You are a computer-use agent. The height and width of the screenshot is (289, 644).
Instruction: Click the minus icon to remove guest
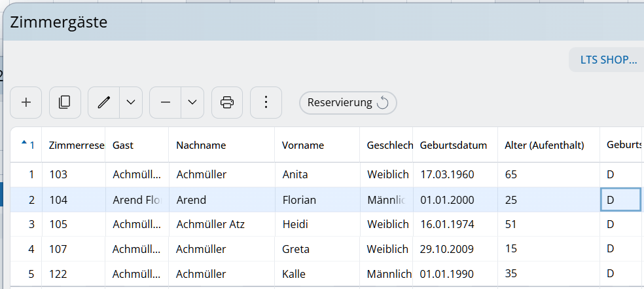165,102
